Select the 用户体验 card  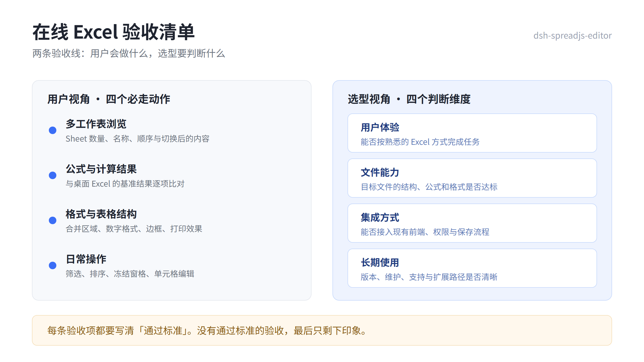pyautogui.click(x=472, y=133)
